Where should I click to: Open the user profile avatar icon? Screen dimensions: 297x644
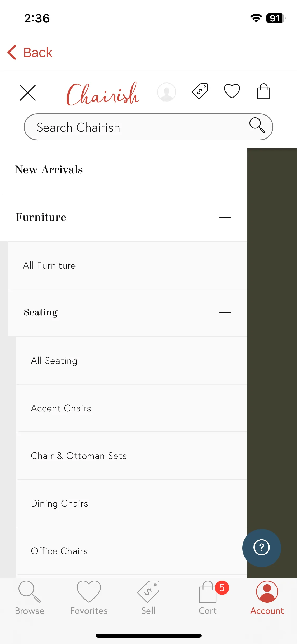tap(167, 92)
